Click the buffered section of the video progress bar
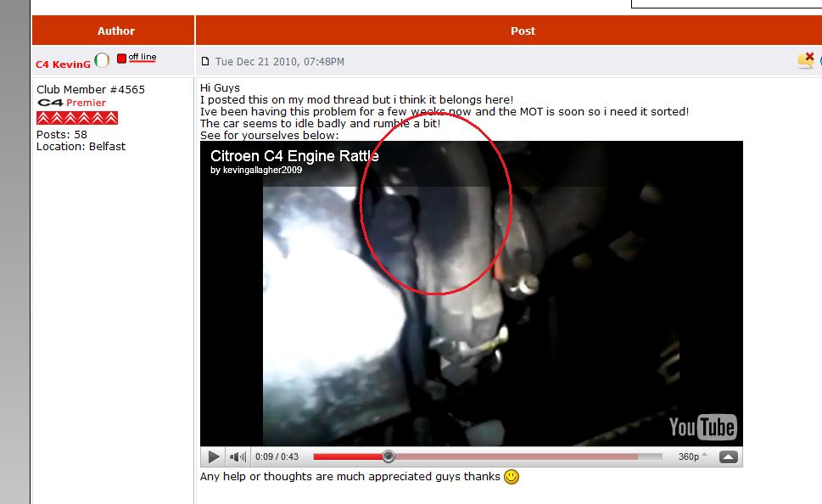822x504 pixels. (x=517, y=456)
